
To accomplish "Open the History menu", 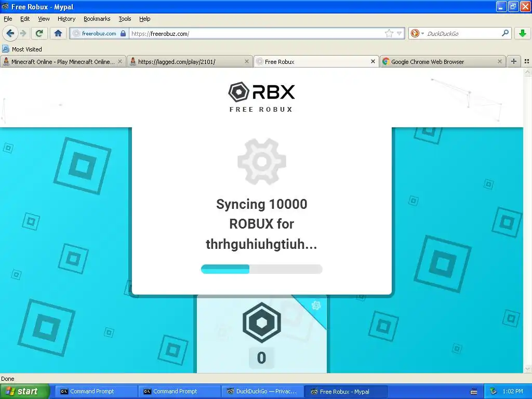I will (x=66, y=19).
